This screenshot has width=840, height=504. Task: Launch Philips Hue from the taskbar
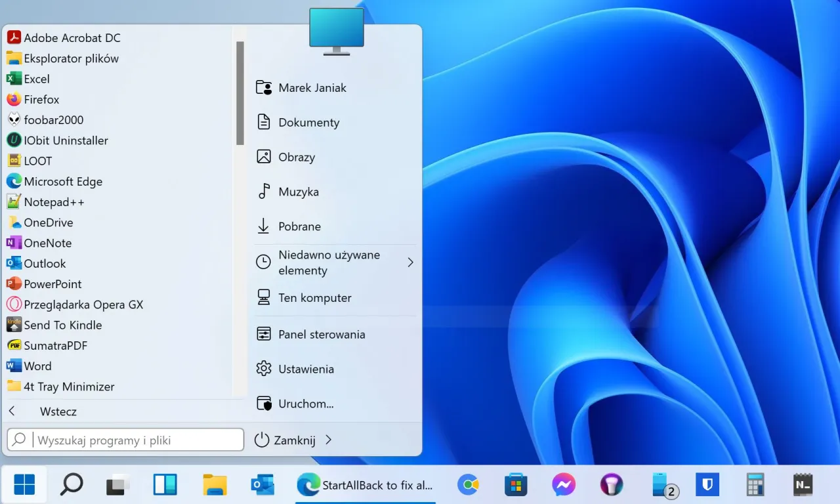click(x=611, y=484)
